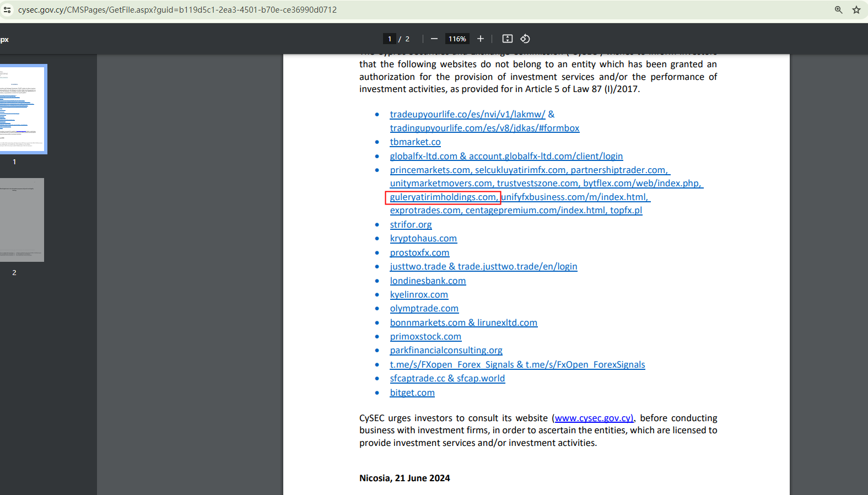Open the bitget.com link

412,393
